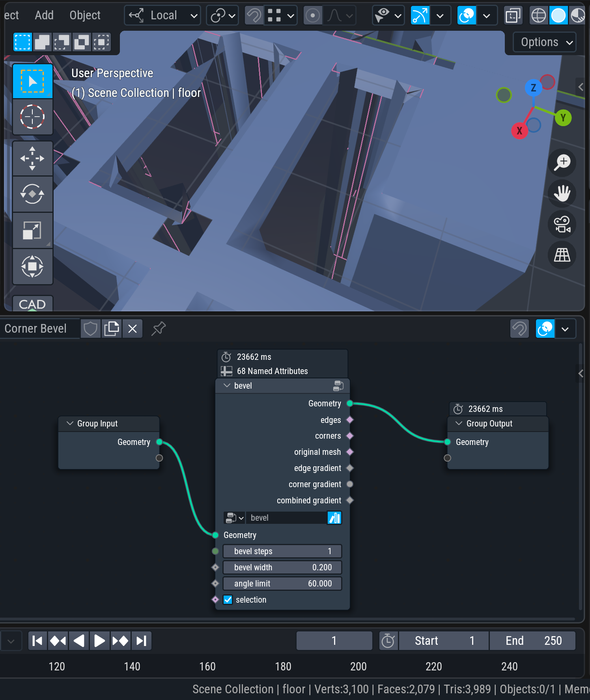Viewport: 590px width, 700px height.
Task: Open gizmo options dropdown arrow
Action: click(x=440, y=16)
